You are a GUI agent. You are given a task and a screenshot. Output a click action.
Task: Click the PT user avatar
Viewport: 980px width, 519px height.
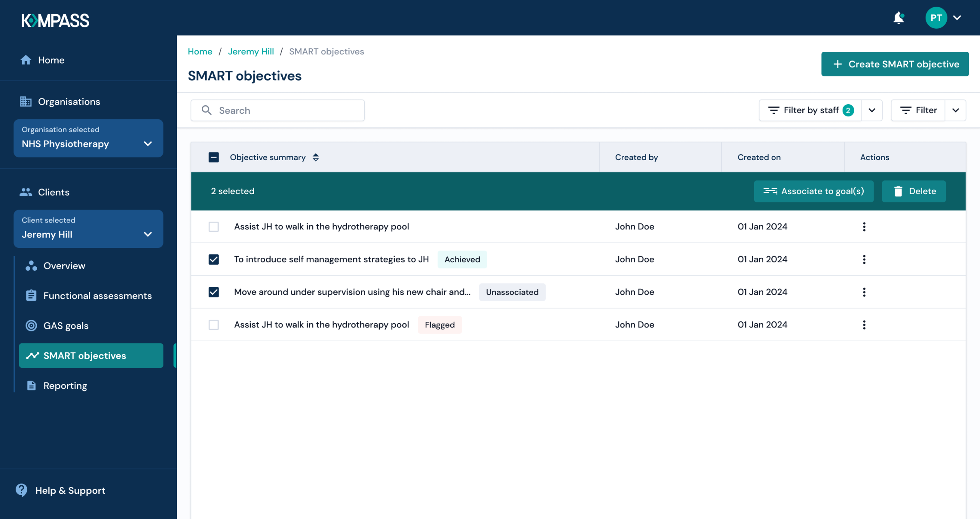[936, 18]
